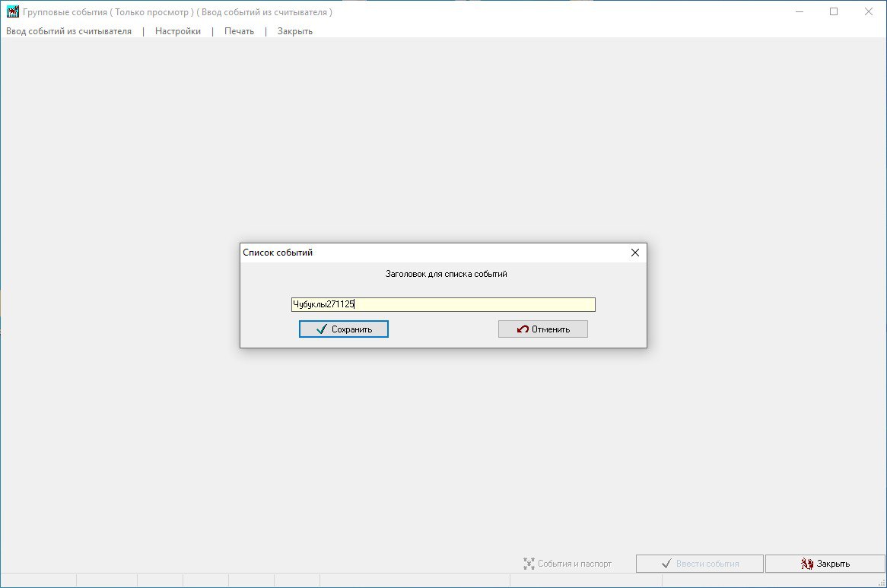Click the bottom 'Закрыть' button
The width and height of the screenshot is (887, 588).
pos(825,564)
